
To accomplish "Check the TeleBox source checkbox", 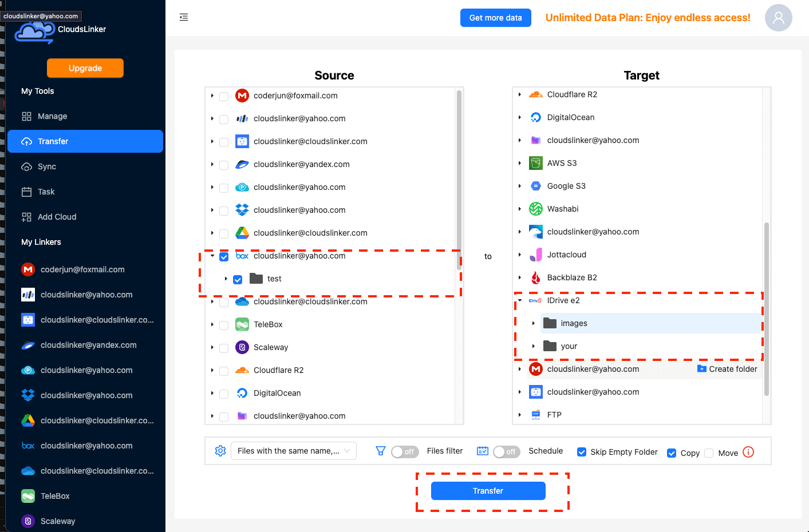I will coord(224,325).
